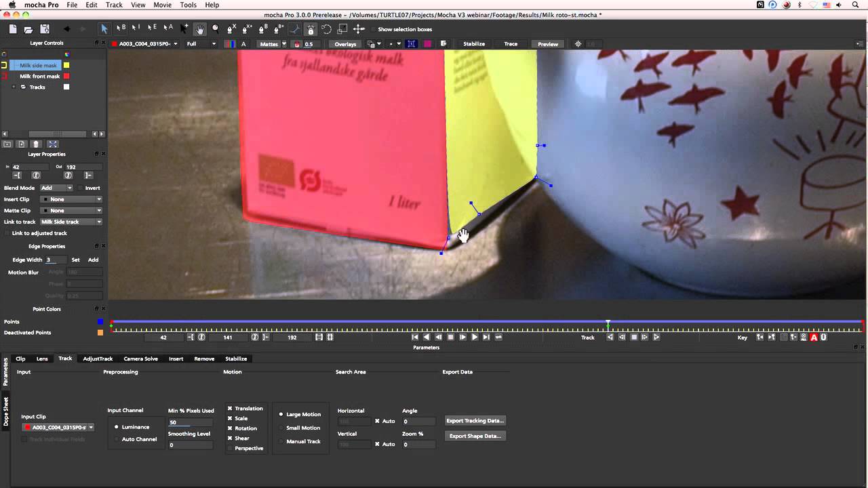
Task: Open the Matte Clip dropdown
Action: 71,210
